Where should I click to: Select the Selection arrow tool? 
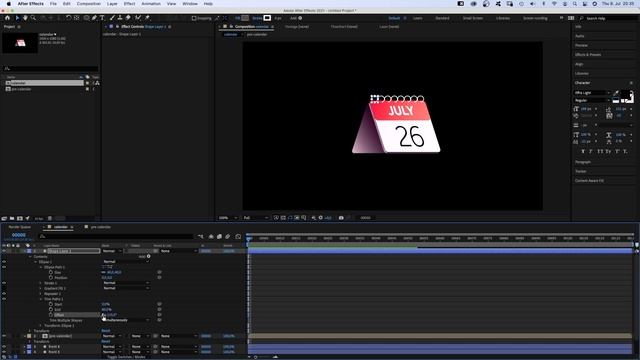17,18
